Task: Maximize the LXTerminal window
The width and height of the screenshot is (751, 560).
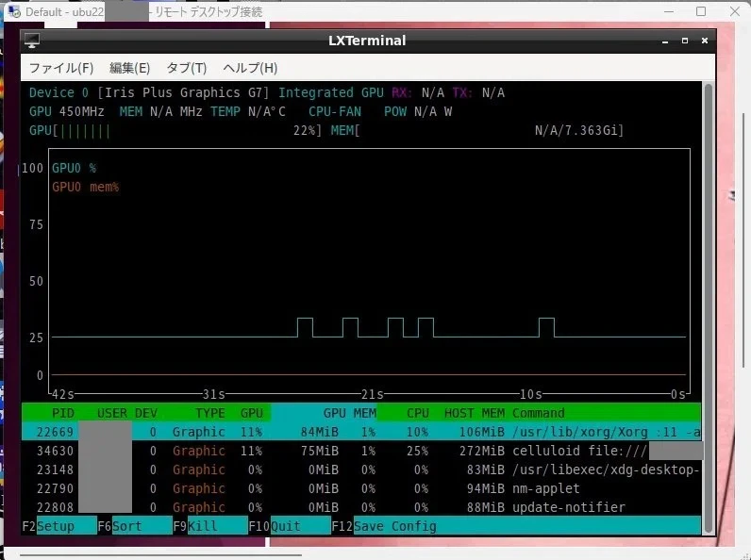Action: pyautogui.click(x=685, y=41)
